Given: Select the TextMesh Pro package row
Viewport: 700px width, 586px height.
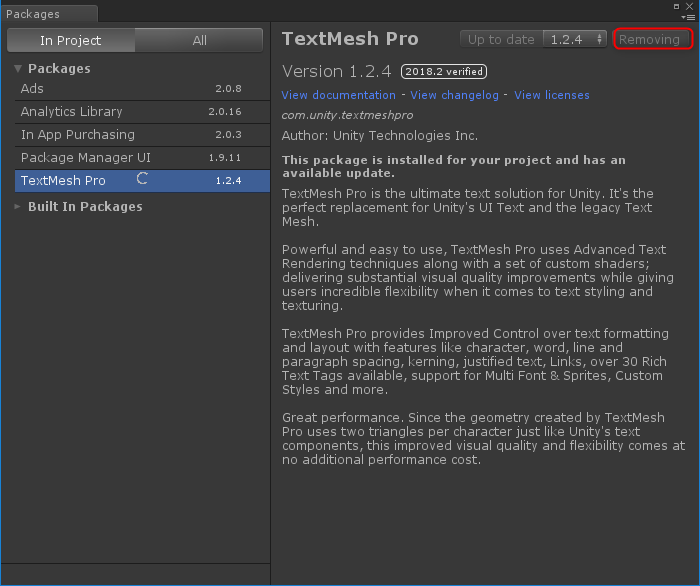Looking at the screenshot, I should point(63,181).
